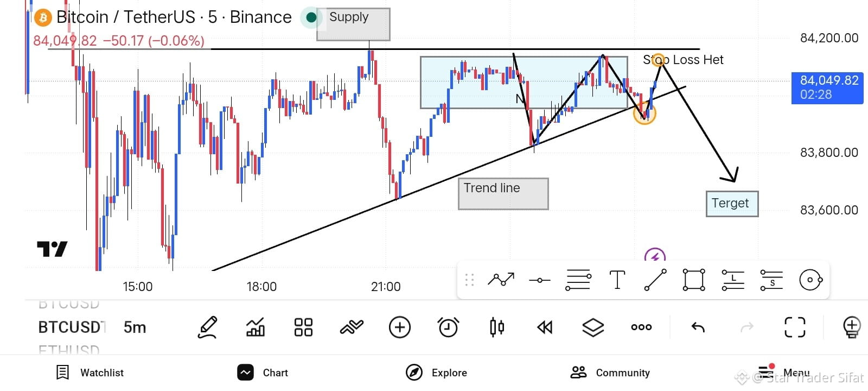The width and height of the screenshot is (868, 391).
Task: Tap the replay rewind icon
Action: click(x=545, y=327)
